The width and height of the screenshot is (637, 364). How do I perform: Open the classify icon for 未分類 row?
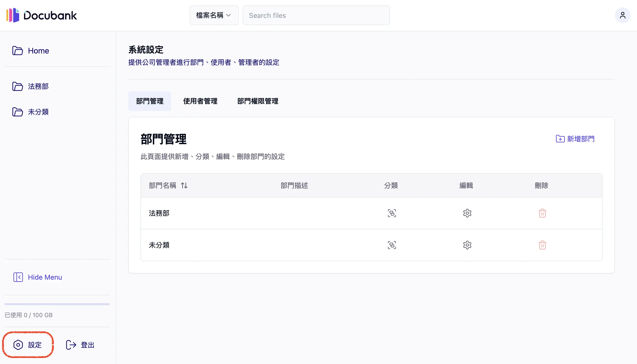[x=391, y=245]
